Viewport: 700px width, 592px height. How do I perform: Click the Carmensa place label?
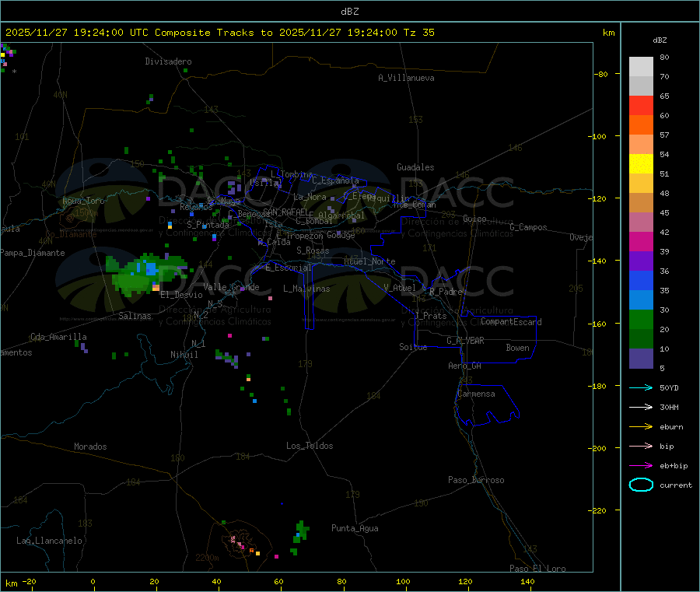click(476, 394)
